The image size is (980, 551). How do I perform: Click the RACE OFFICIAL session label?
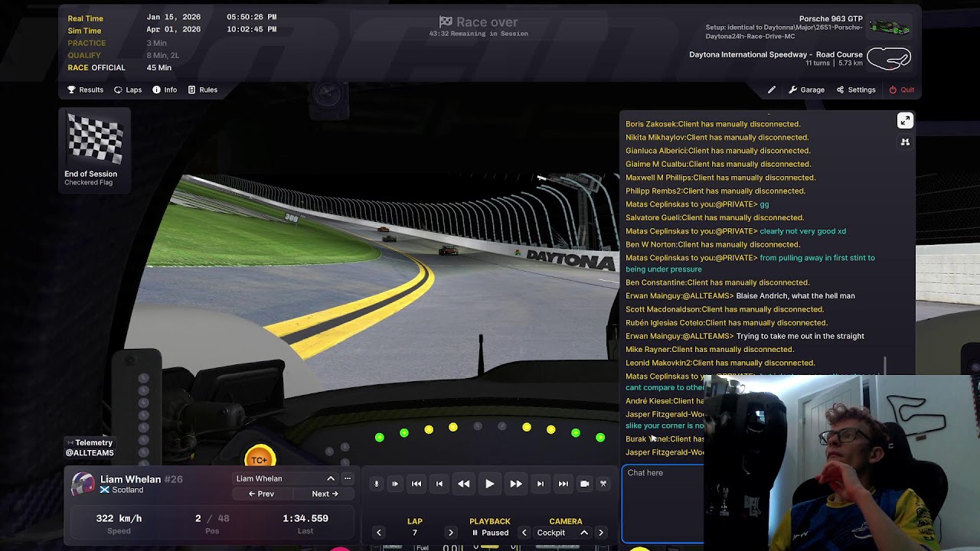click(x=96, y=67)
